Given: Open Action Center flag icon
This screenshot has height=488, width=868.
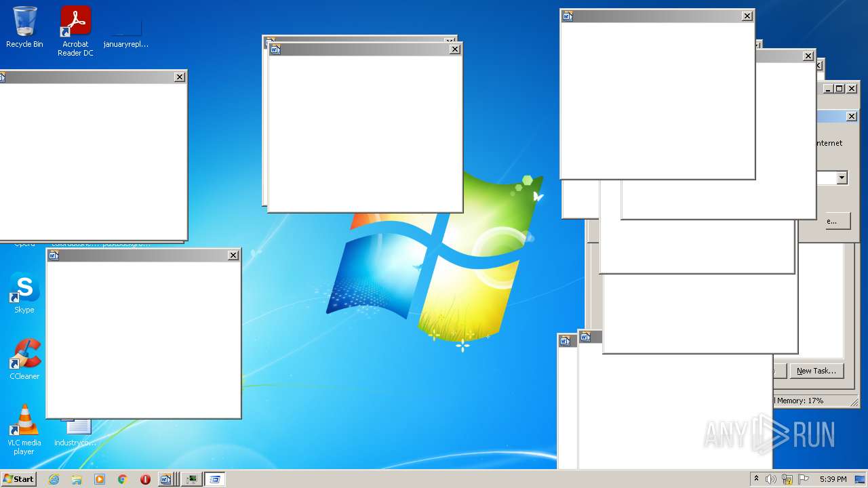Looking at the screenshot, I should click(x=804, y=479).
